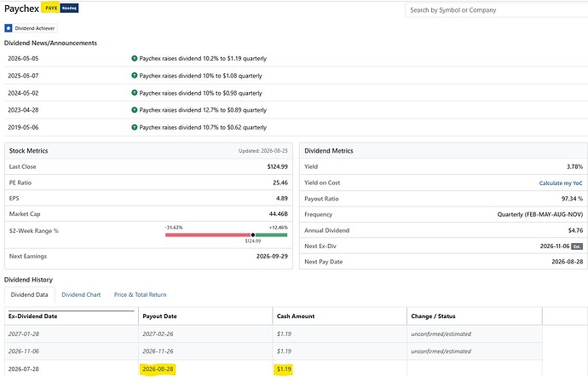Open news: Paychex raises dividend 10.7% to $0.62

(x=203, y=127)
